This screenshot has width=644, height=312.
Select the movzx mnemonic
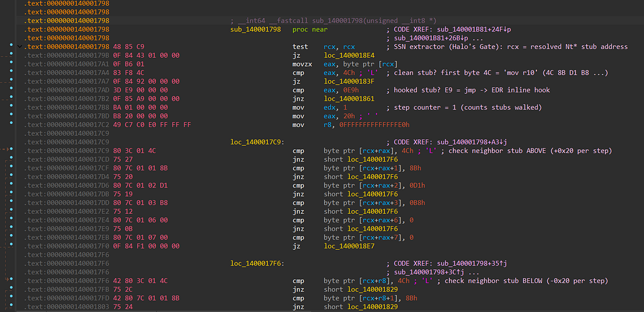(x=301, y=64)
